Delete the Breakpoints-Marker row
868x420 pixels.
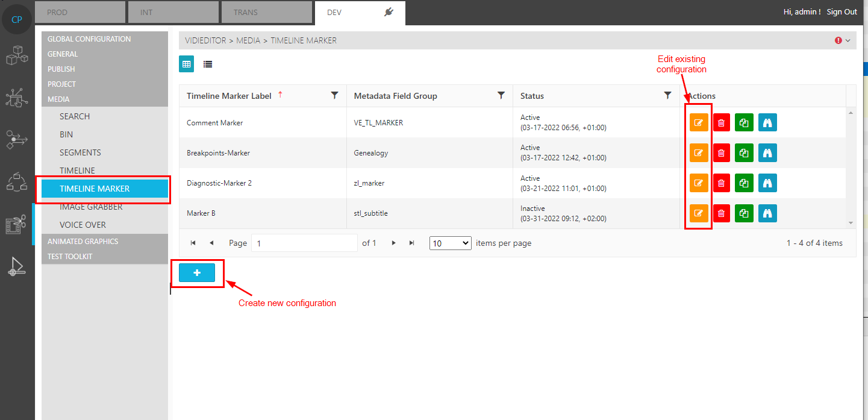pos(721,153)
